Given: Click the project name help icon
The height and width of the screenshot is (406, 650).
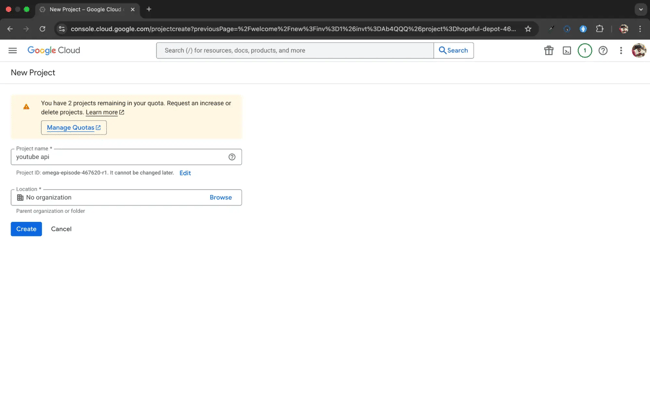Looking at the screenshot, I should coord(232,157).
